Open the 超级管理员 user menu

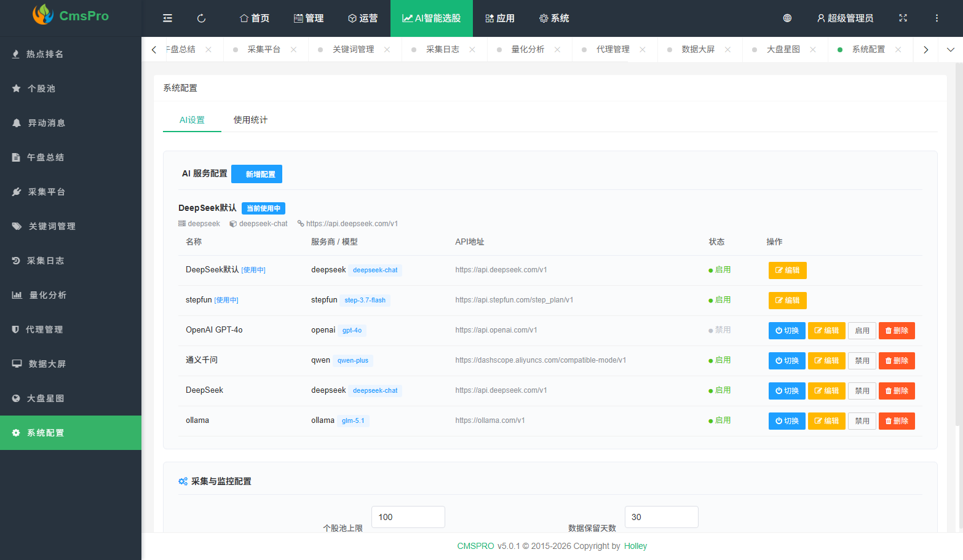[845, 18]
